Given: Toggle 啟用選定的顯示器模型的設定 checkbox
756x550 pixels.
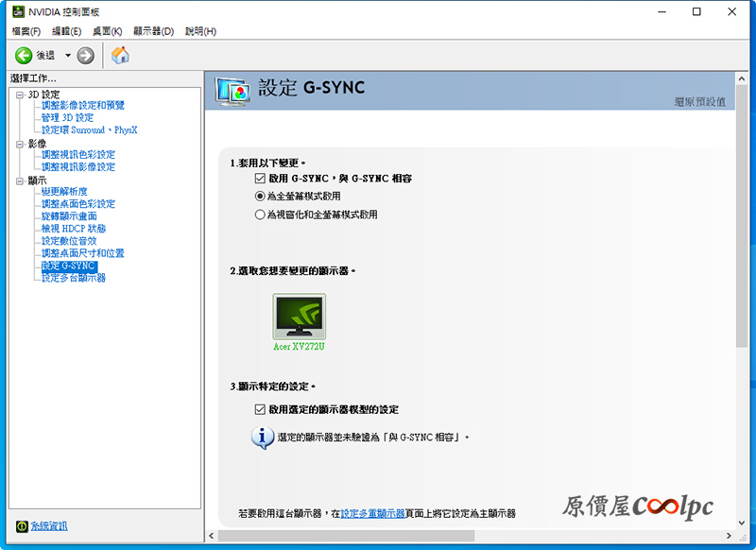Looking at the screenshot, I should (x=260, y=410).
